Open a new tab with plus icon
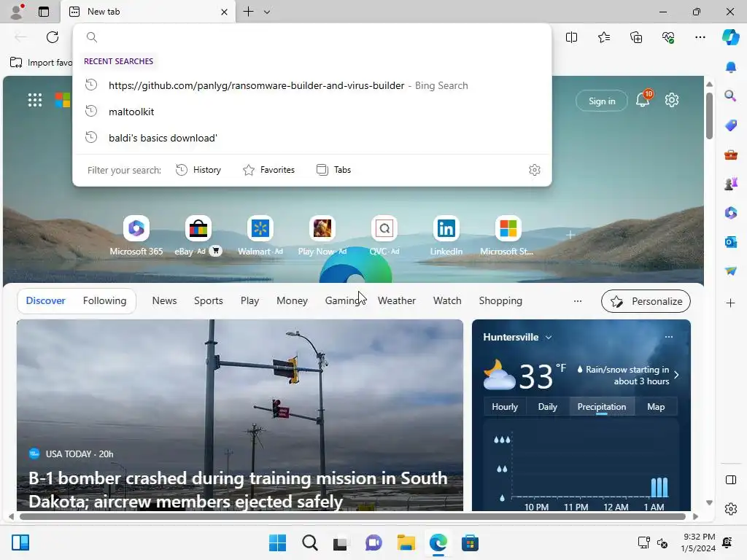Screen dimensions: 747x560 pos(248,12)
